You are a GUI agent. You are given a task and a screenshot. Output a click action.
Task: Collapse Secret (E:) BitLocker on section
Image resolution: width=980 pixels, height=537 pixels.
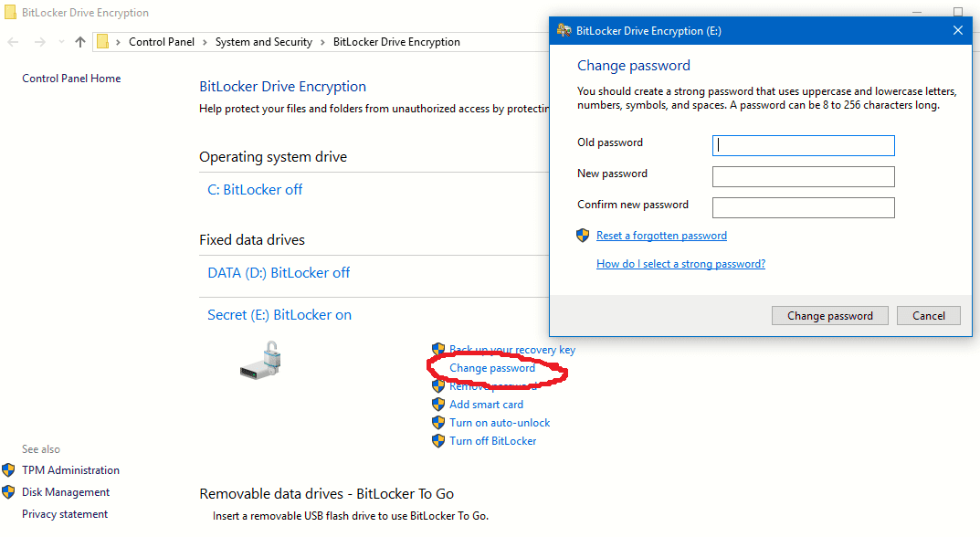pyautogui.click(x=279, y=314)
